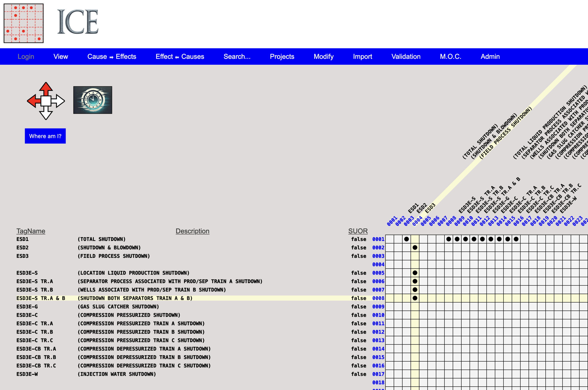Open the Projects menu

[x=282, y=56]
